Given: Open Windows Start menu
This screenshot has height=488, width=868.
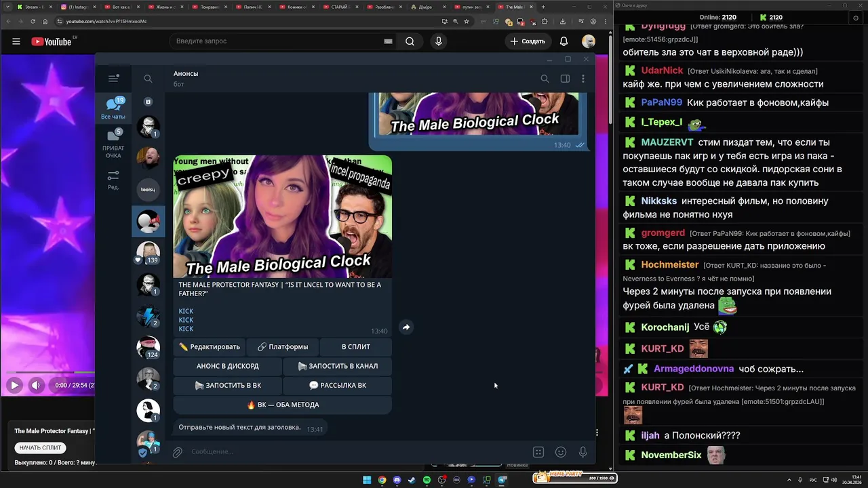Looking at the screenshot, I should 367,480.
